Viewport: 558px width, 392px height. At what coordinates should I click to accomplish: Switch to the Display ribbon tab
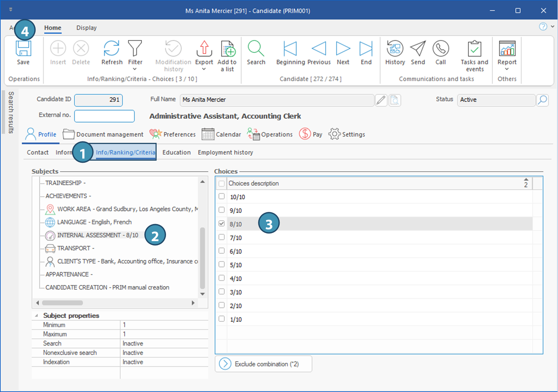pyautogui.click(x=86, y=28)
